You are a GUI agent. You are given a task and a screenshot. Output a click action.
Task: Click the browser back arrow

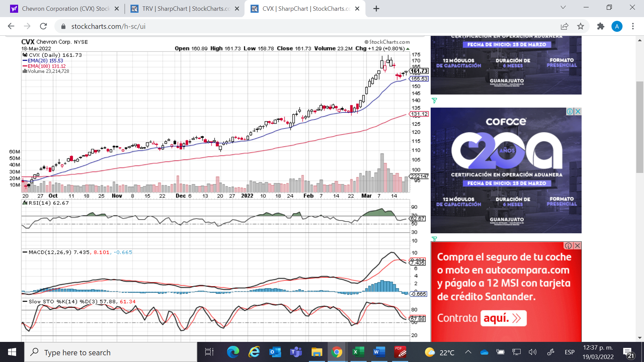click(11, 26)
